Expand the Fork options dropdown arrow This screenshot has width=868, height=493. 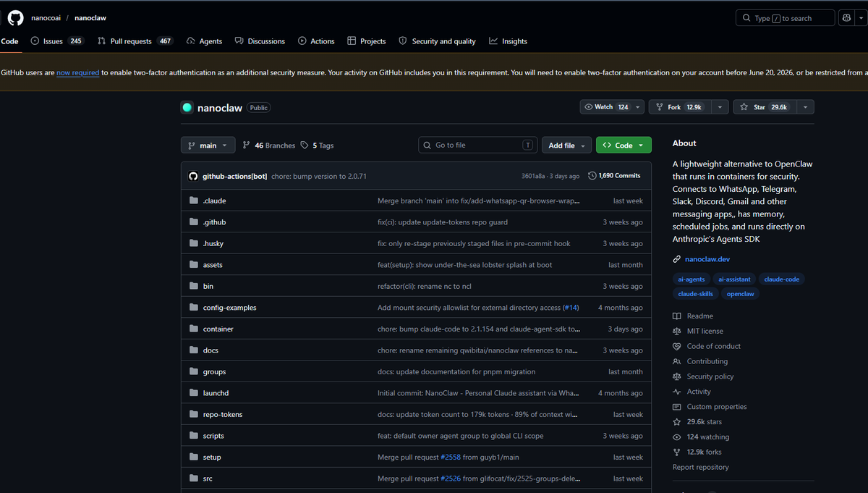[720, 107]
